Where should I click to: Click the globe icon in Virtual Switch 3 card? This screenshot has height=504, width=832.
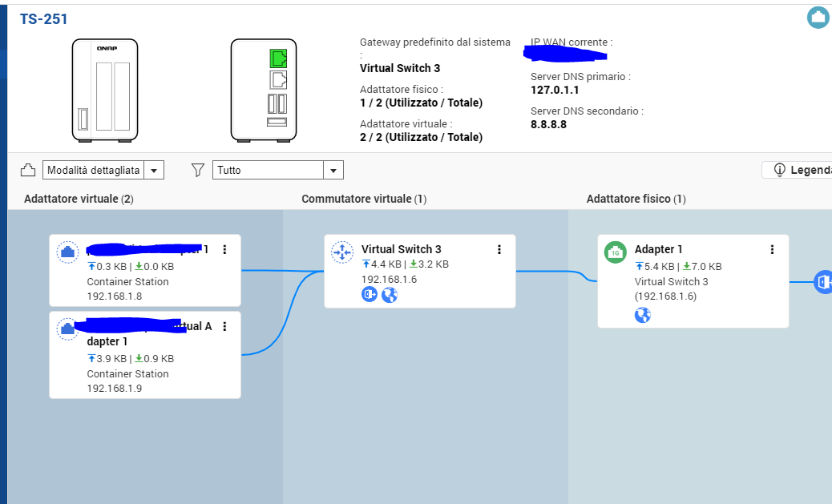point(390,295)
